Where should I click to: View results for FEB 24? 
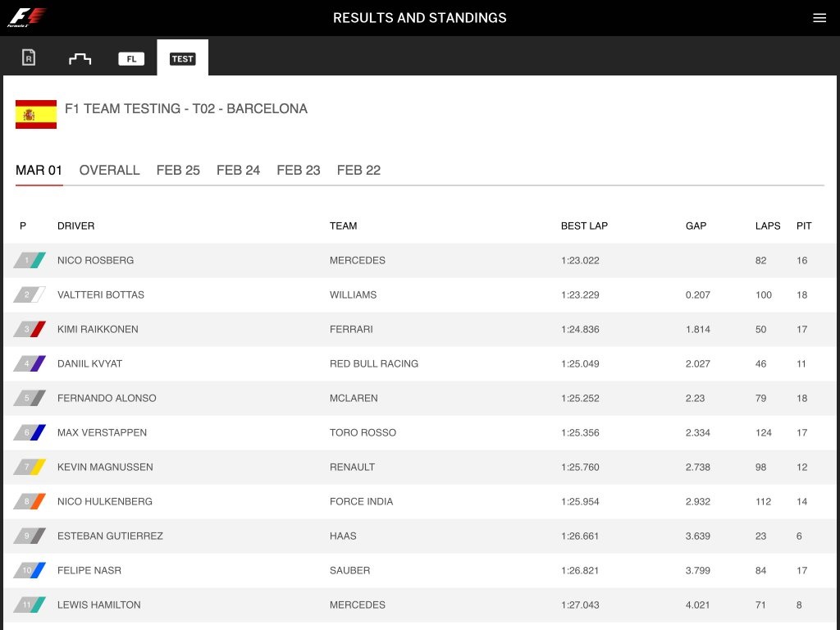(238, 171)
